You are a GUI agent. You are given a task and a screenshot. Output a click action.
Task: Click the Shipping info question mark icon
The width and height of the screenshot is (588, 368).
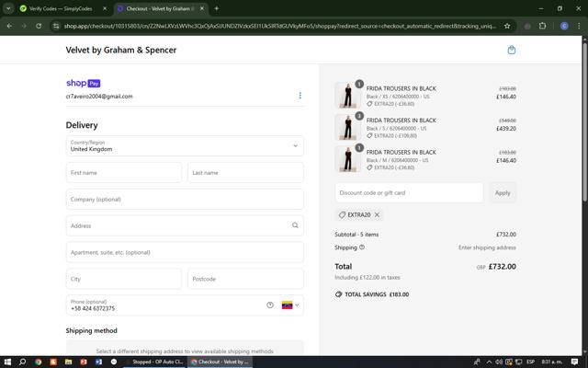pos(362,247)
